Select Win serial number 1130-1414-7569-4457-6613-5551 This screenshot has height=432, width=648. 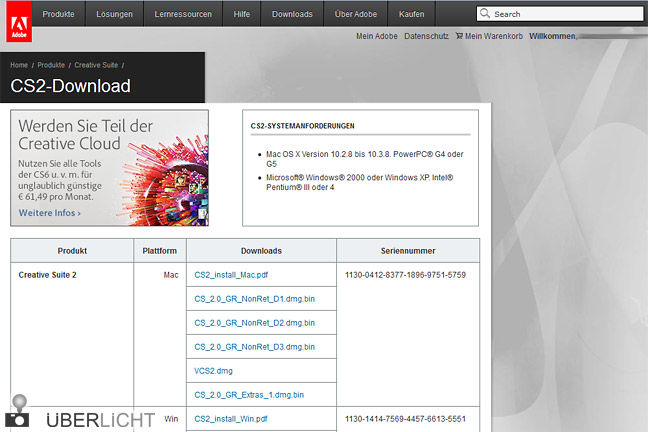[x=405, y=419]
